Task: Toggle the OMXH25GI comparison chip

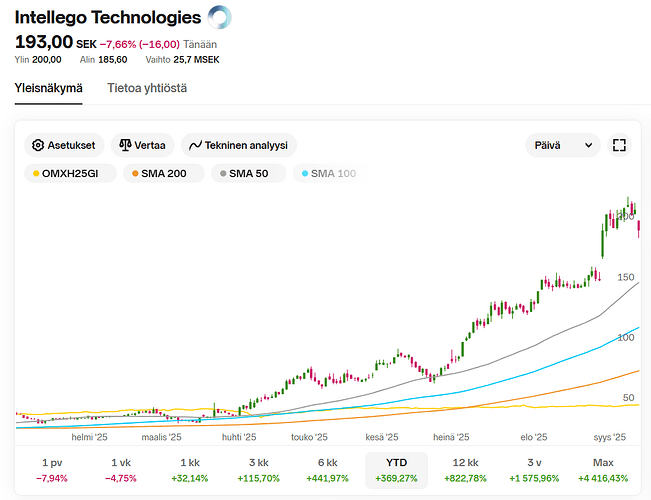Action: pyautogui.click(x=70, y=174)
